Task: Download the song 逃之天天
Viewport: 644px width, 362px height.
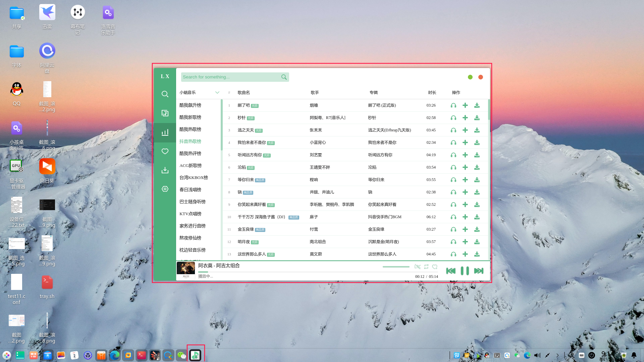Action: tap(477, 130)
